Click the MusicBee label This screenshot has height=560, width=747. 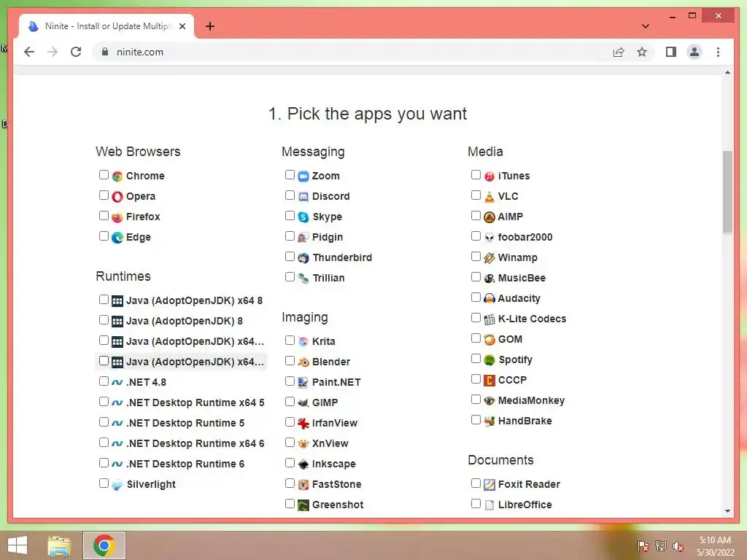(522, 278)
